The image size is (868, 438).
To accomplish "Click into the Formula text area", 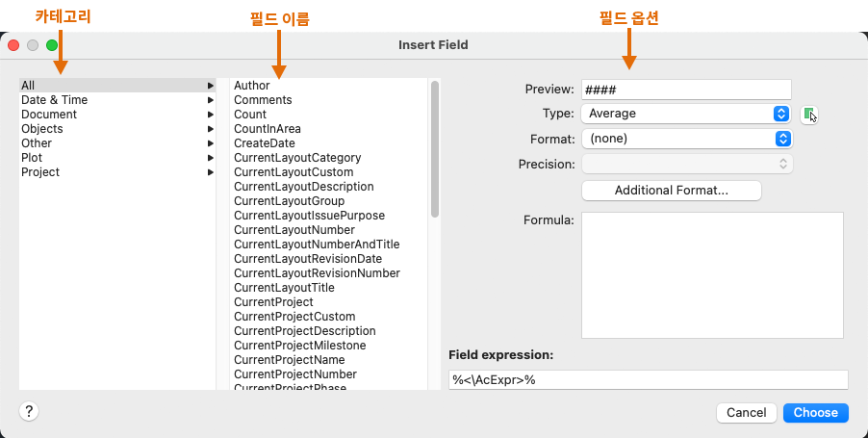I will [x=712, y=275].
